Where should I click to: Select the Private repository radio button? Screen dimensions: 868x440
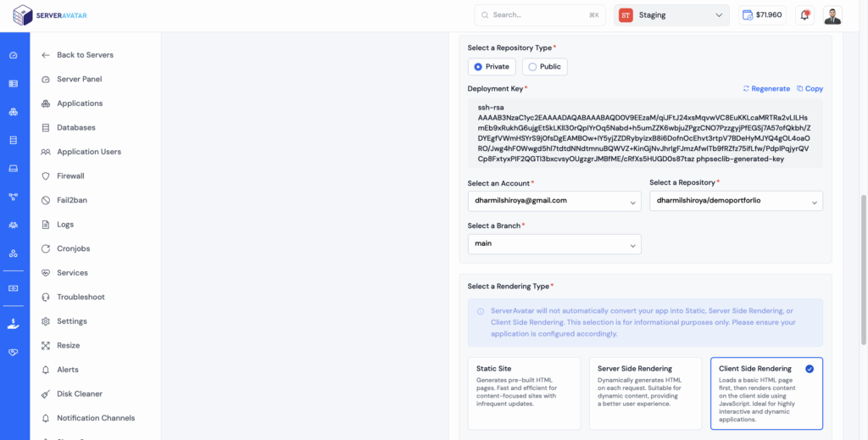point(478,67)
